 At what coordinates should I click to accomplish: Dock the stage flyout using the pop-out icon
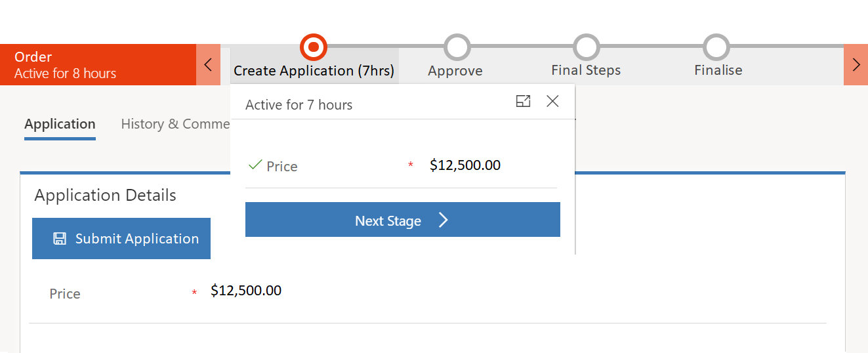pyautogui.click(x=523, y=101)
